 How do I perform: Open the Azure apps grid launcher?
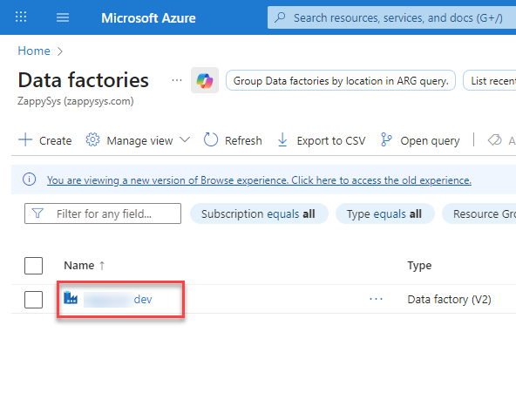coord(21,17)
